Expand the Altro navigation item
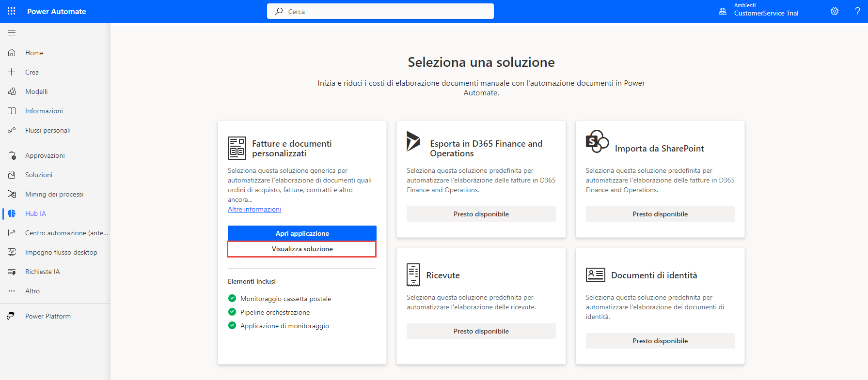This screenshot has width=868, height=380. tap(32, 291)
